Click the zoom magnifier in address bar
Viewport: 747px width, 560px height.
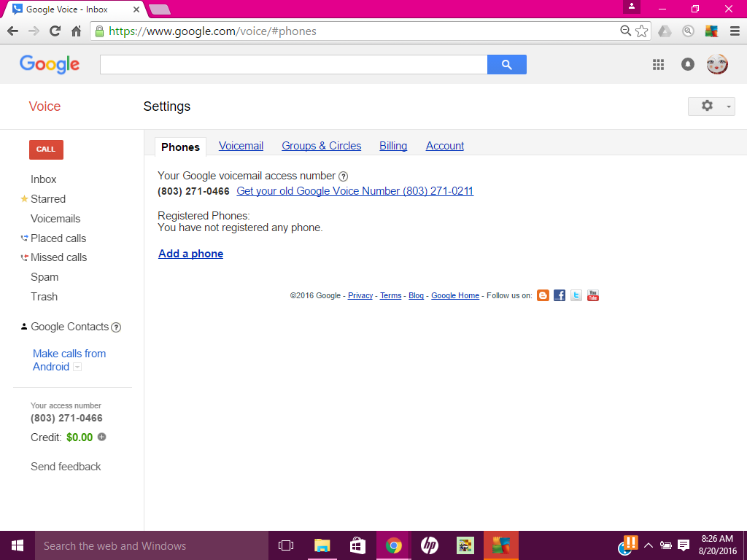pos(625,31)
